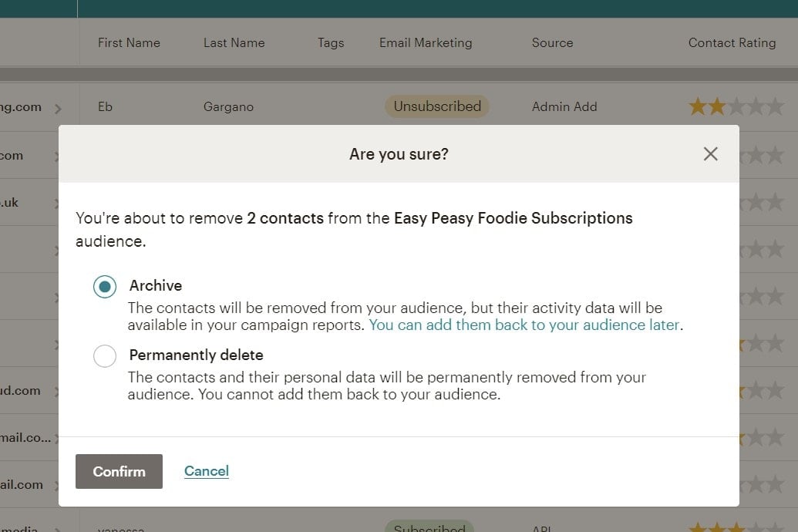
Task: Click the Contact Rating column header
Action: point(732,42)
